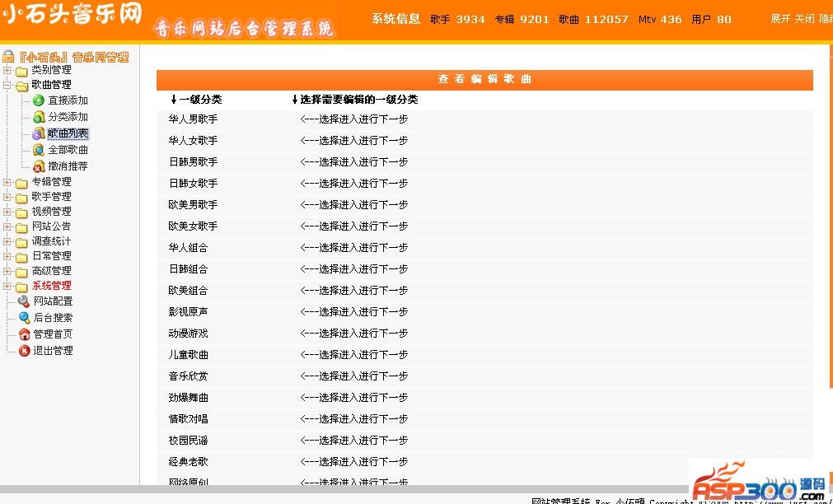
Task: Click the 情歌对唱 category
Action: tap(188, 418)
